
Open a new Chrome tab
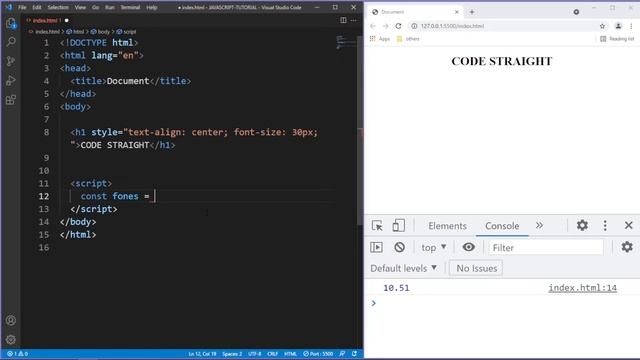(x=472, y=12)
